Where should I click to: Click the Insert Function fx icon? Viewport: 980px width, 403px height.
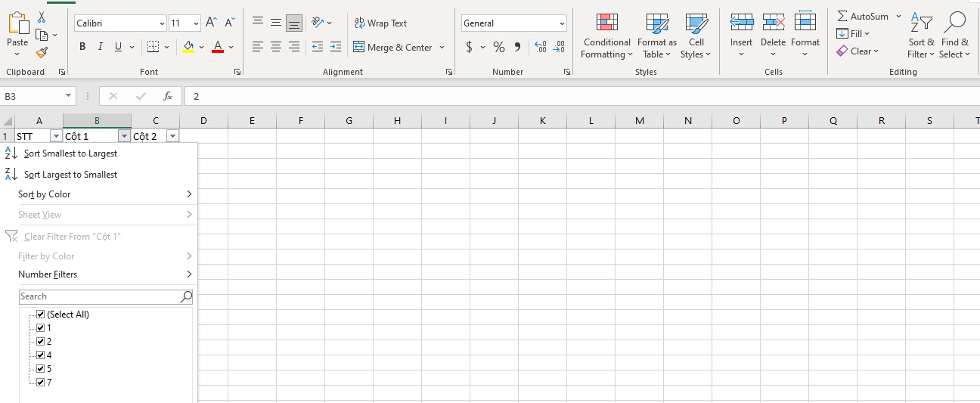pos(168,96)
